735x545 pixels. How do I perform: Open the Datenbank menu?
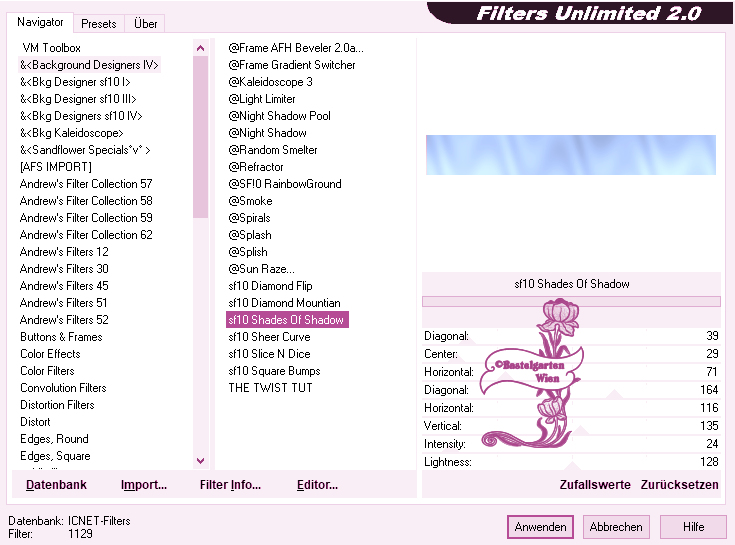pyautogui.click(x=56, y=485)
